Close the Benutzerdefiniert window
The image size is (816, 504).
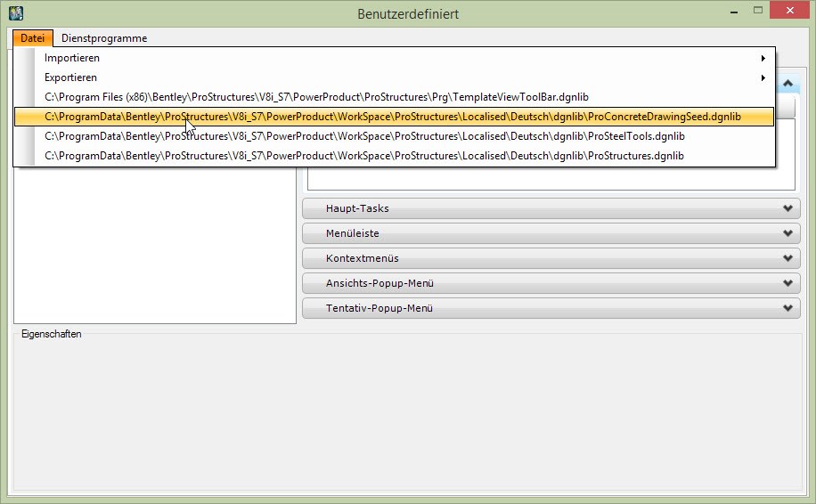[x=789, y=11]
